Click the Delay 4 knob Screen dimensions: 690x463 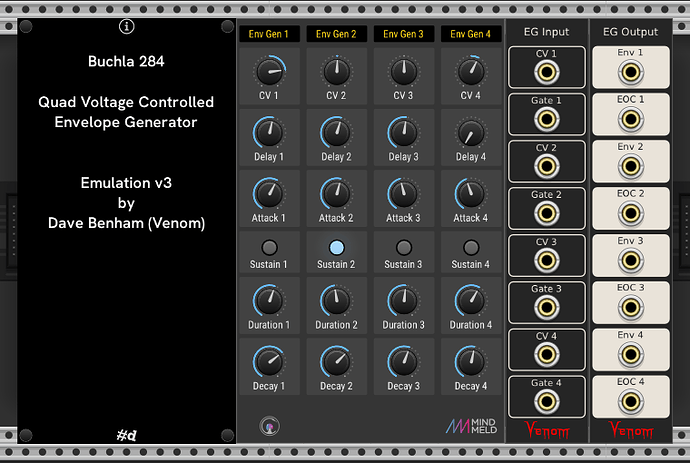471,133
